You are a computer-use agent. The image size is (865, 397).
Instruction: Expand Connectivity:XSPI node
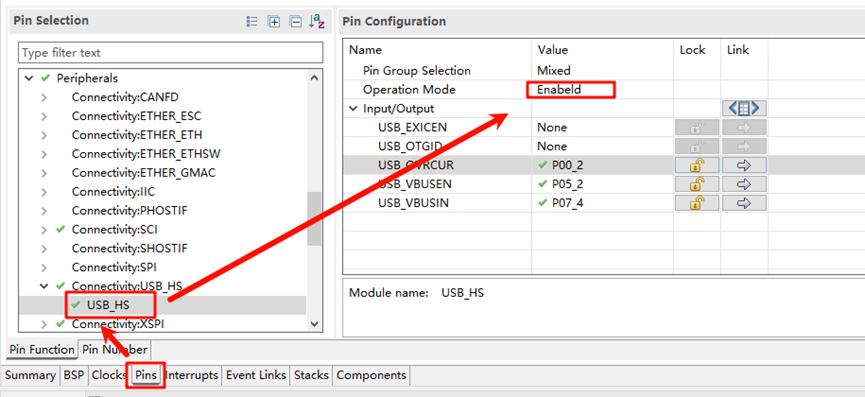click(x=44, y=324)
